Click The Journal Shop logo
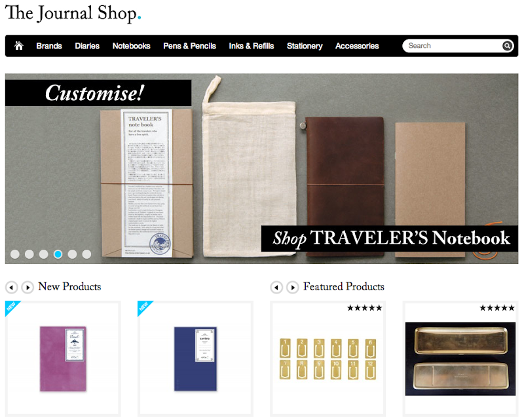524x420 pixels. coord(73,14)
